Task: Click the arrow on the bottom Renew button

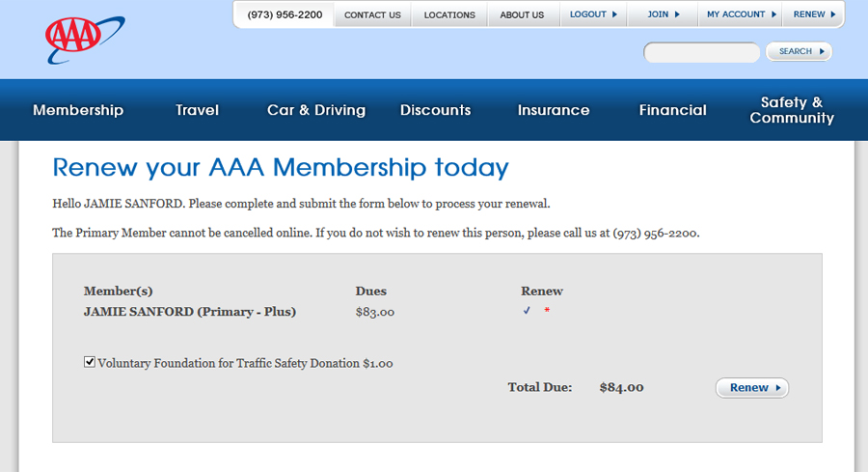Action: (x=778, y=388)
